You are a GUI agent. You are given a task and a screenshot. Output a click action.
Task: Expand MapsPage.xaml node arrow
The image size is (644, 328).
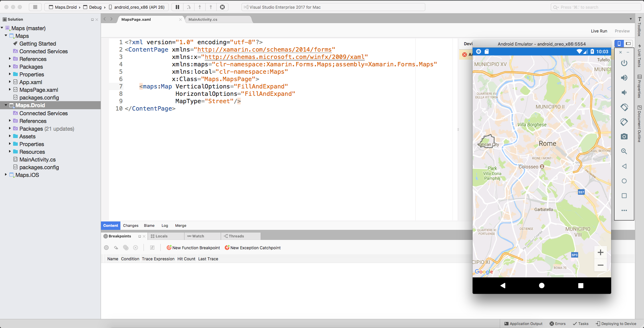click(10, 89)
